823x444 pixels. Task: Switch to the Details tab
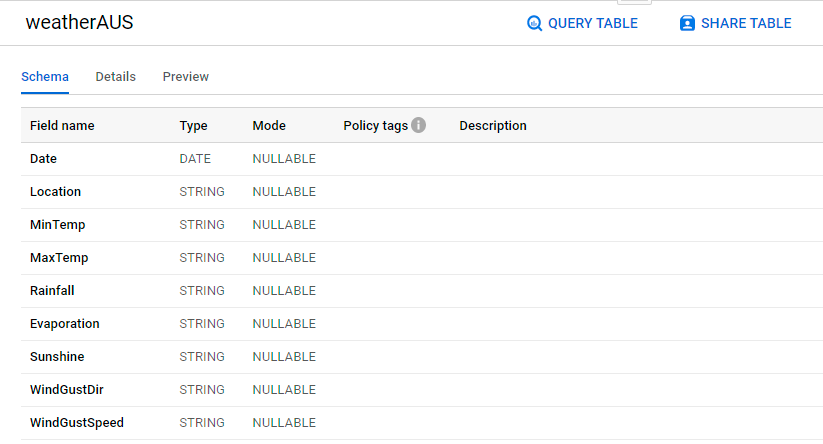(115, 76)
